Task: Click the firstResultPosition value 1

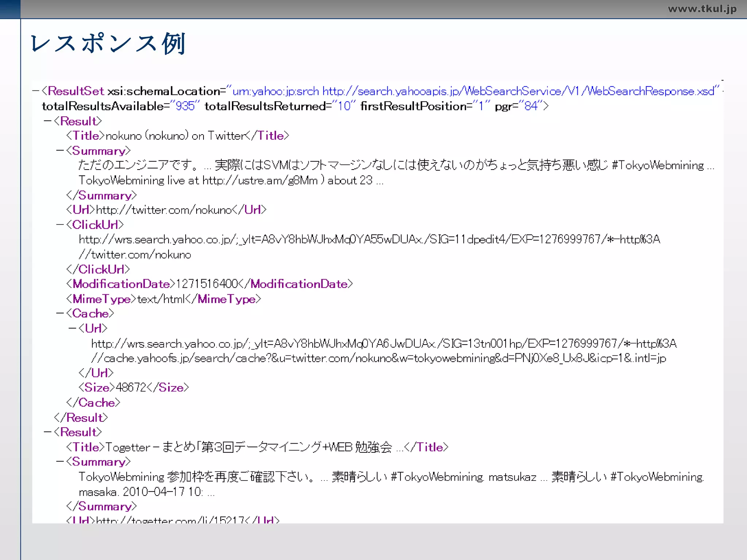Action: tap(481, 106)
